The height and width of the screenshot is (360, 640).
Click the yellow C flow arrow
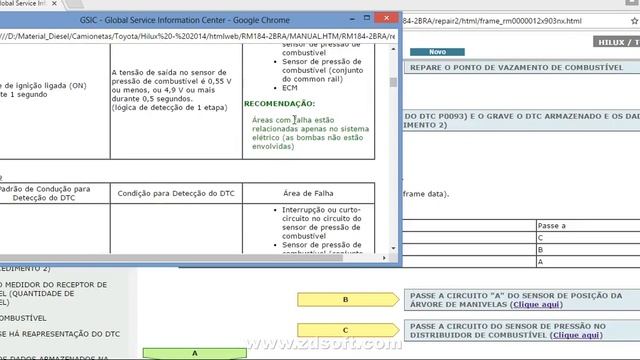click(x=348, y=330)
